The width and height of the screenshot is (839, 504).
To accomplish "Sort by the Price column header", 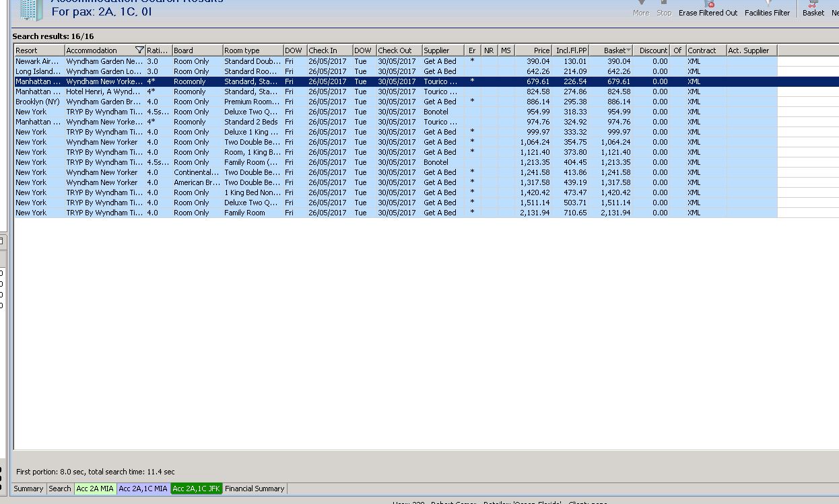I will pyautogui.click(x=533, y=50).
